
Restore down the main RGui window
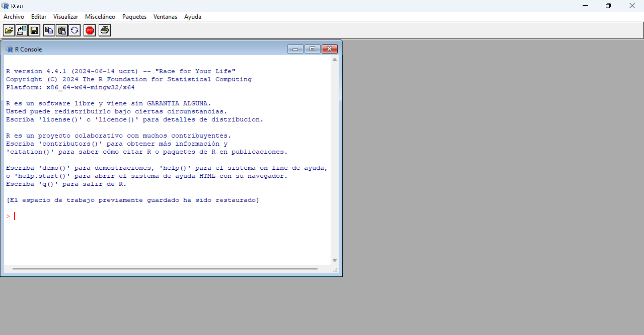608,6
